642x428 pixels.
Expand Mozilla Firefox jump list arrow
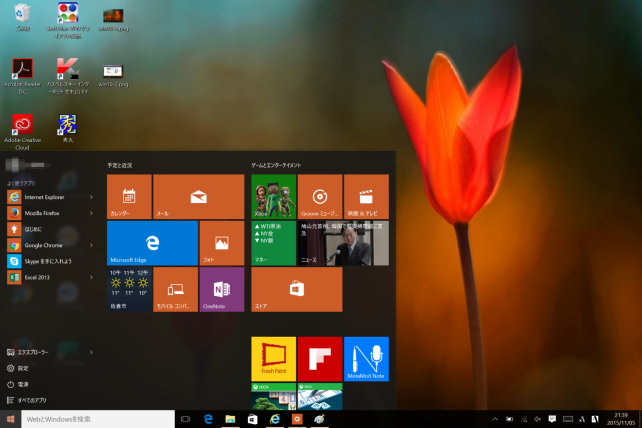[x=91, y=213]
